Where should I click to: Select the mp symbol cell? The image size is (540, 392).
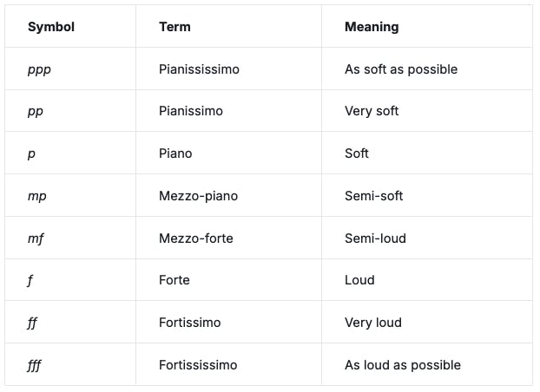click(36, 196)
